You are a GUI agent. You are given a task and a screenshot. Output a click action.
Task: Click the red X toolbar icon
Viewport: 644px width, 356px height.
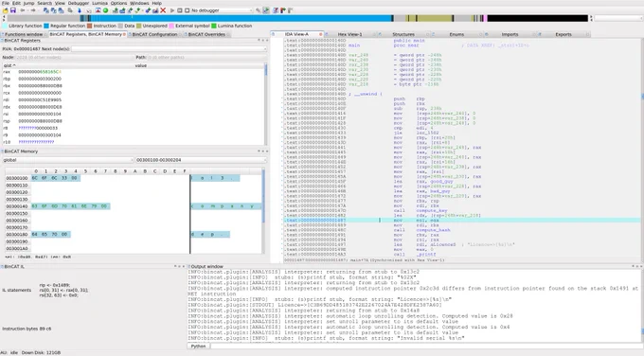pyautogui.click(x=163, y=10)
